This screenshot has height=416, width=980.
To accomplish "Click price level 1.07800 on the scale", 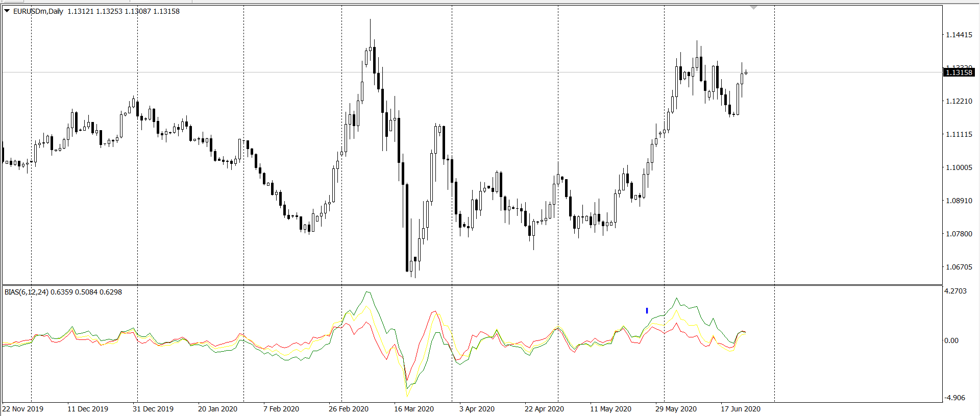I will pyautogui.click(x=959, y=234).
